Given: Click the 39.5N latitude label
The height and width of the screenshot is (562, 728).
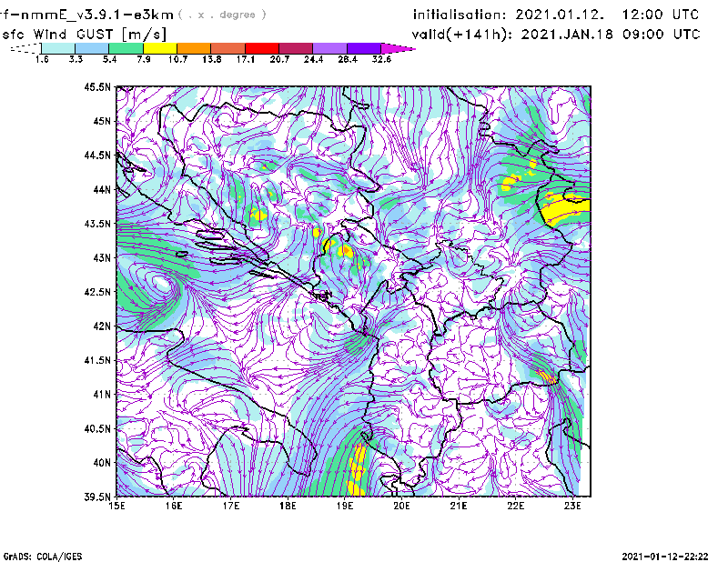Looking at the screenshot, I should pos(97,497).
